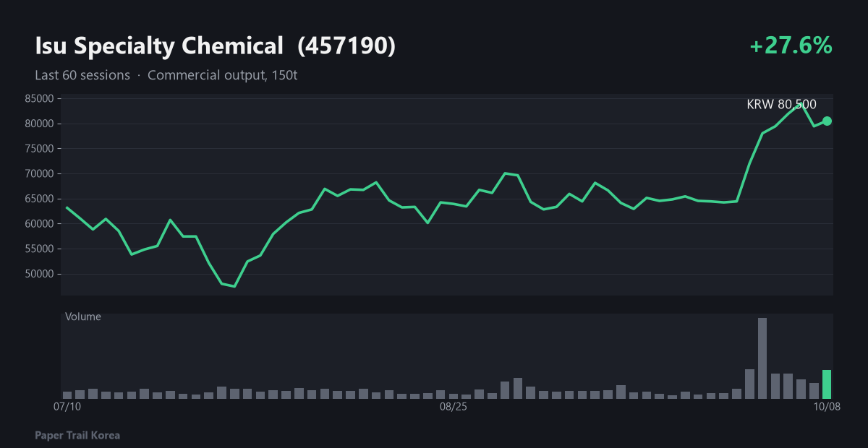Click the KRW 80,500 price label
The image size is (868, 448).
[782, 104]
